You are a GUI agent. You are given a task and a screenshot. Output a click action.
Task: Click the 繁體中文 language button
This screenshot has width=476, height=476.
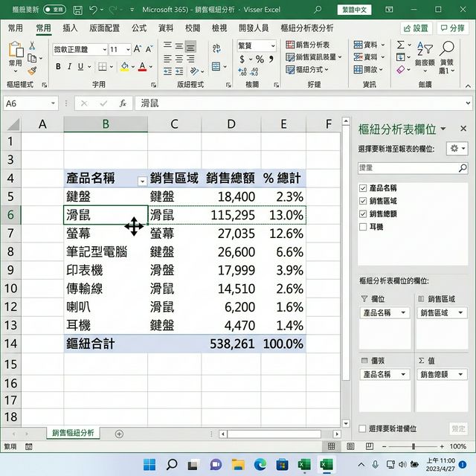click(x=354, y=10)
